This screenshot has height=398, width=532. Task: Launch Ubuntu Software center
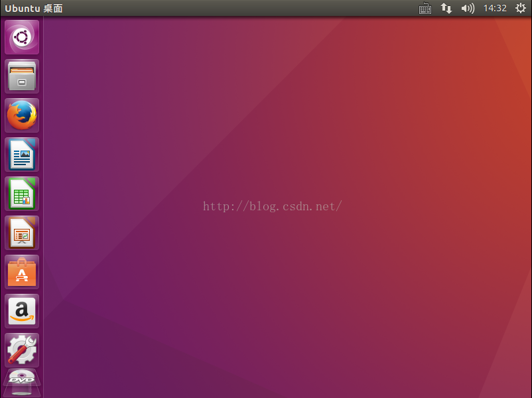22,272
